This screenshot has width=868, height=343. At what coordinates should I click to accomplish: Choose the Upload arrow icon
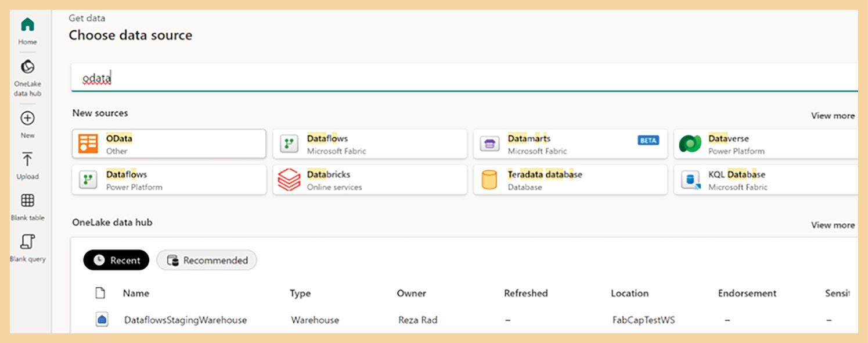(27, 159)
